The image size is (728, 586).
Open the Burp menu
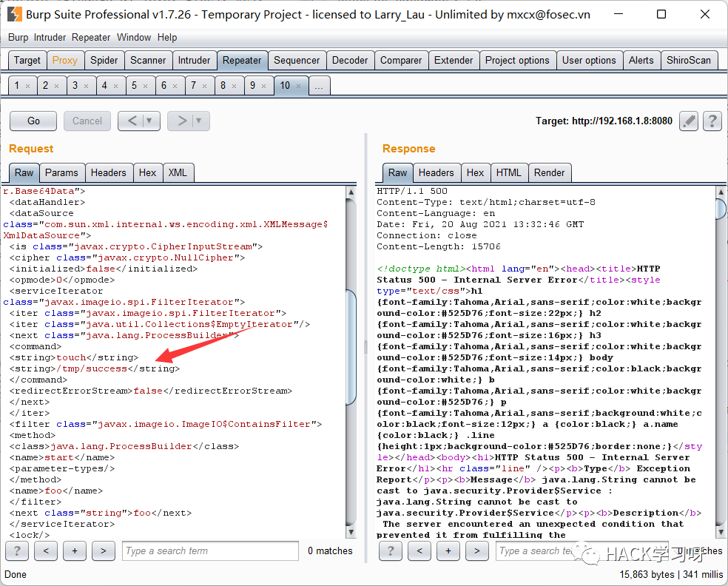[x=18, y=37]
